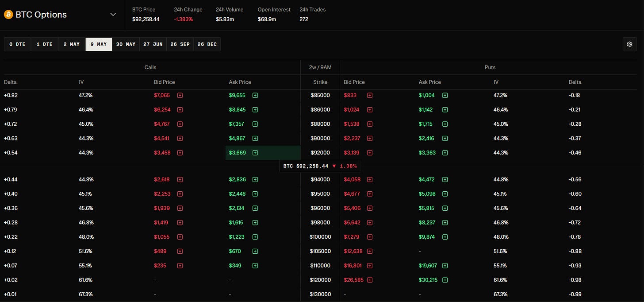644x302 pixels.
Task: Click green plus beside $3,363 put ask
Action: coord(445,153)
